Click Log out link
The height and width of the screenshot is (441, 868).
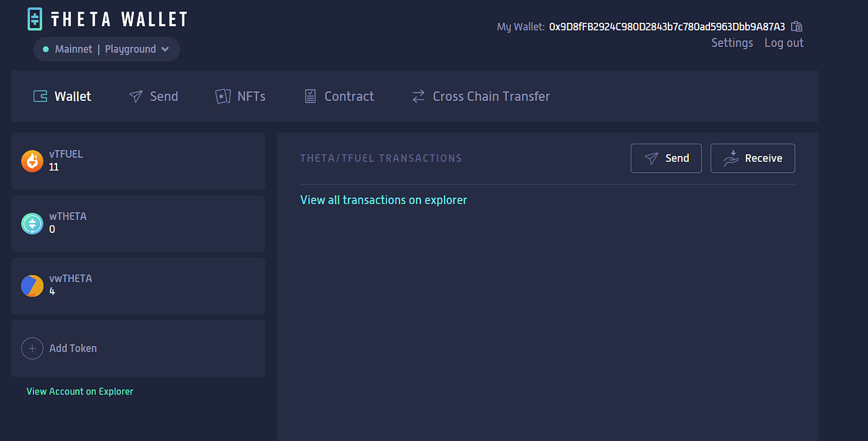coord(784,43)
